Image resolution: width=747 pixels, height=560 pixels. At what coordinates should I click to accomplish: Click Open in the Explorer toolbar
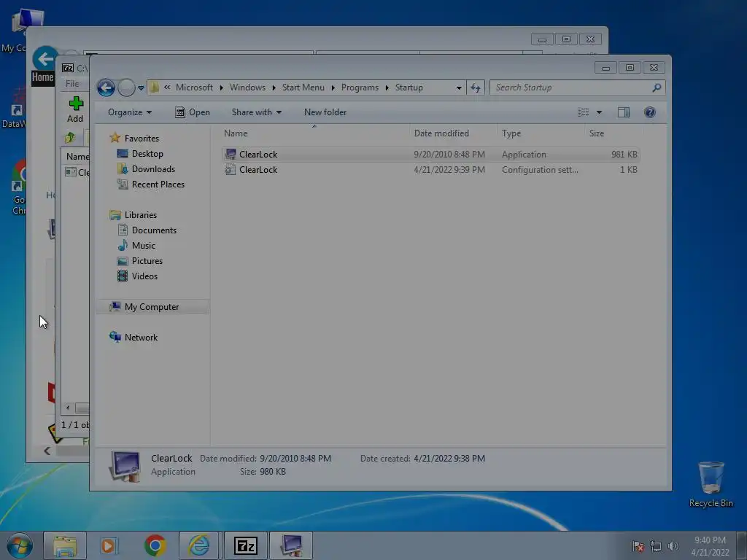(x=193, y=112)
